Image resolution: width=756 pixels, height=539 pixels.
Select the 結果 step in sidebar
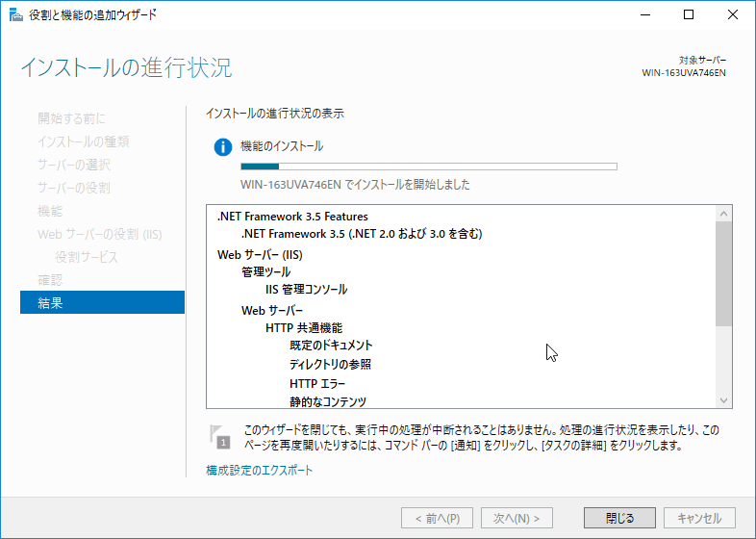pos(102,303)
